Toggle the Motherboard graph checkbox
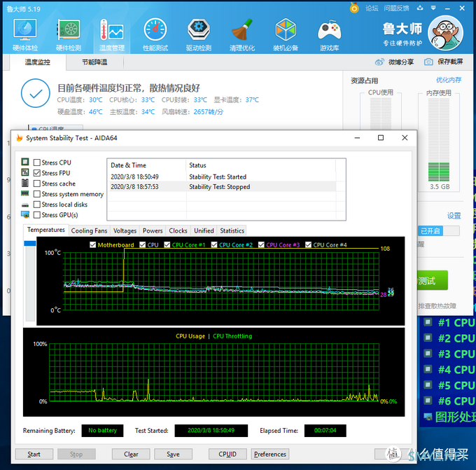476x470 pixels. pos(93,244)
